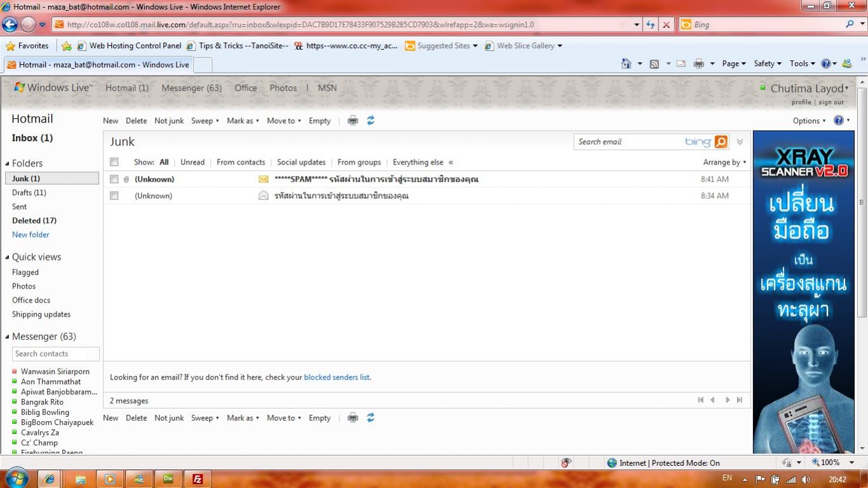Click the RSS Feeds icon in command bar
Viewport: 868px width, 488px height.
(x=654, y=64)
